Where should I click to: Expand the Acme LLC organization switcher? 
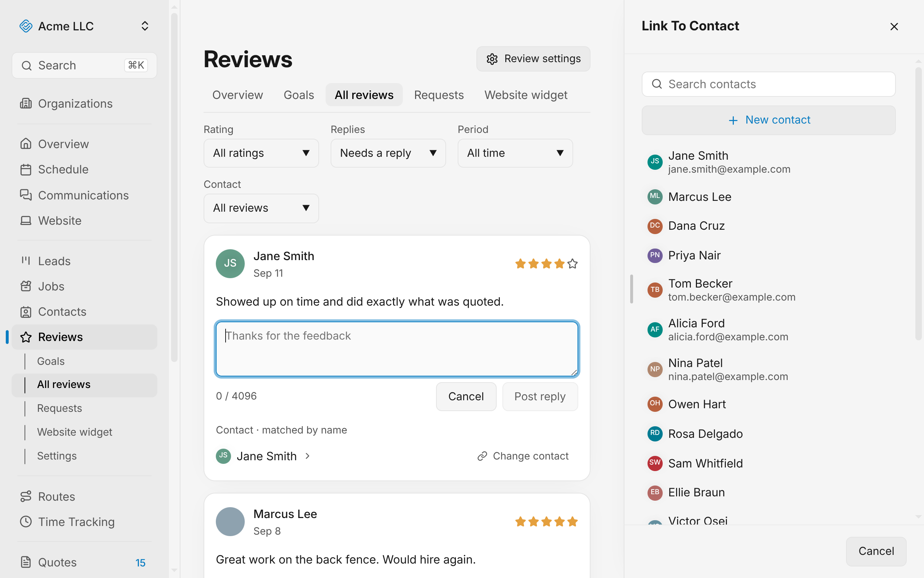click(145, 26)
